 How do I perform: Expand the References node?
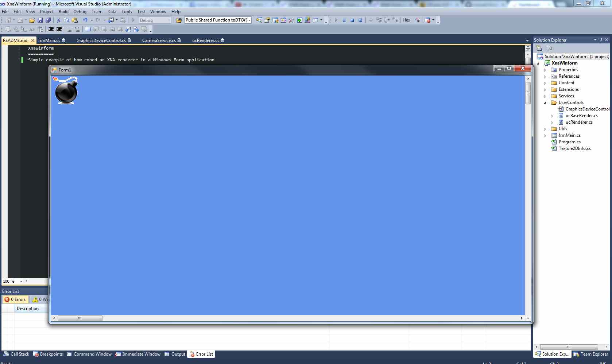[x=545, y=77]
